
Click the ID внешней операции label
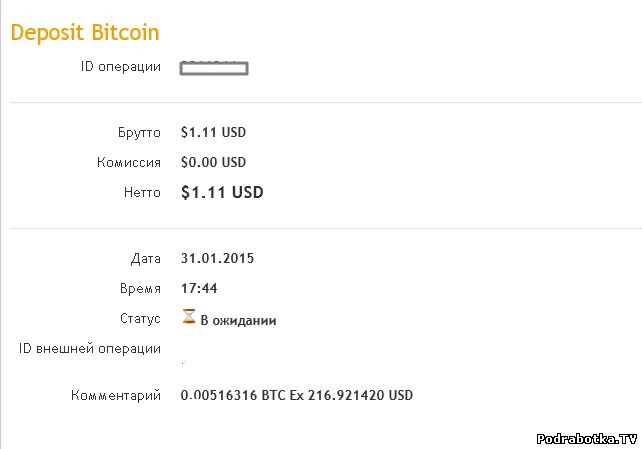(90, 349)
